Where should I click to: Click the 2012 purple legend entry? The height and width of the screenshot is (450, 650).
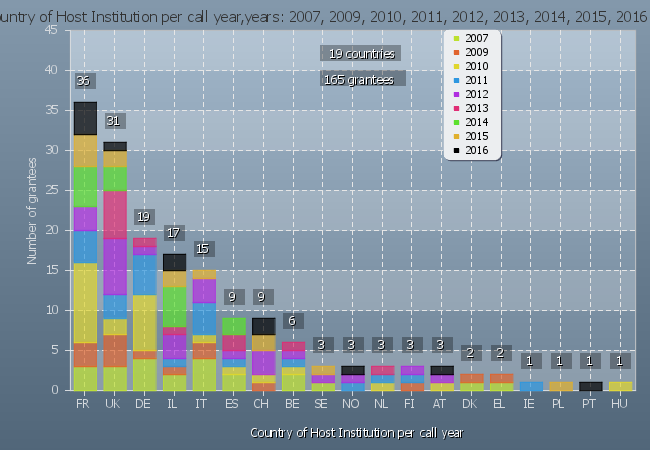(x=476, y=94)
